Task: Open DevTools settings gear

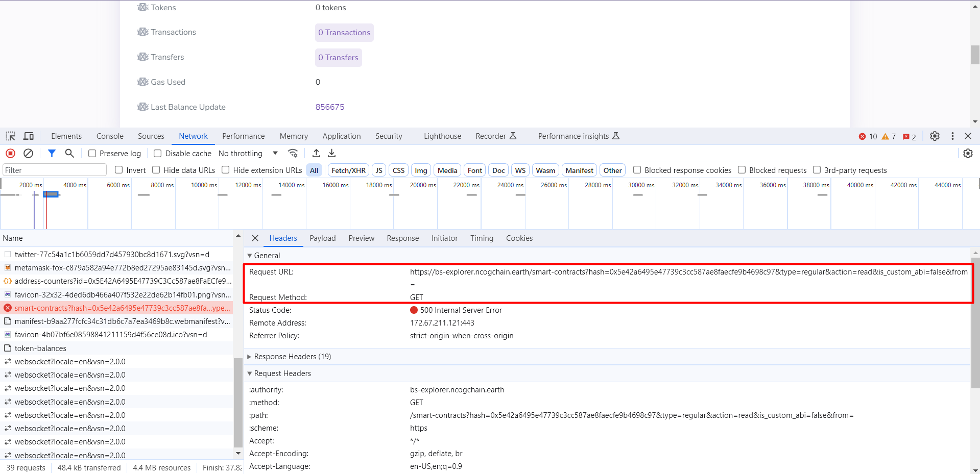Action: click(x=935, y=136)
